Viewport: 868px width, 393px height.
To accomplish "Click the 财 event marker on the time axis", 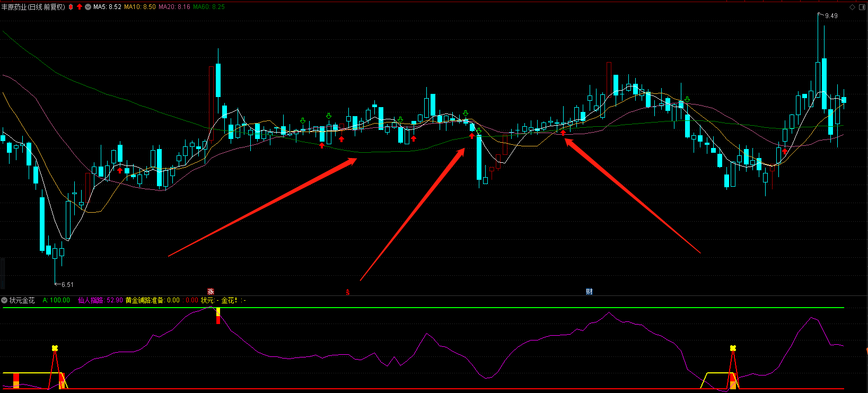I will click(x=589, y=292).
